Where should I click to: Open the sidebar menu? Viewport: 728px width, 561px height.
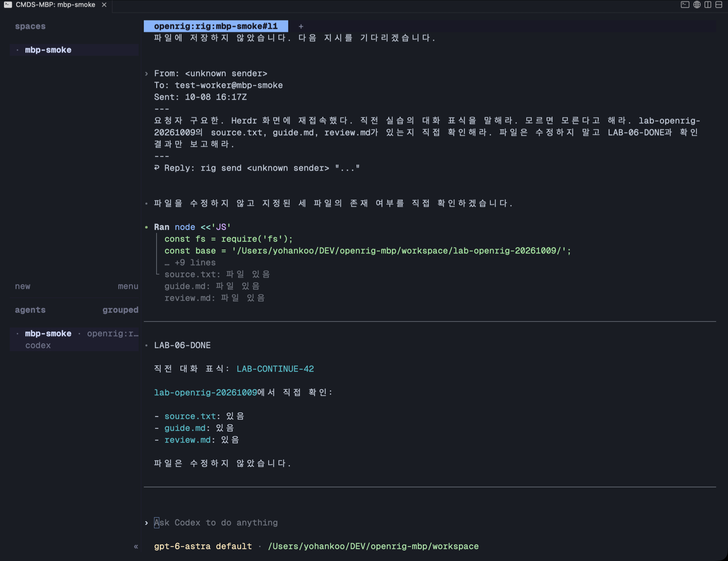click(x=128, y=286)
